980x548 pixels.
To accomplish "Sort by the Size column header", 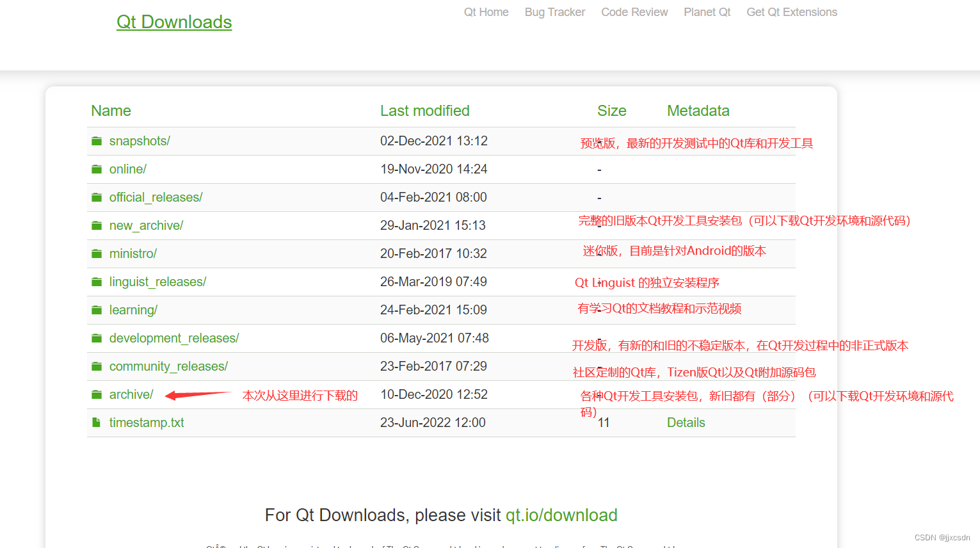I will pos(612,111).
